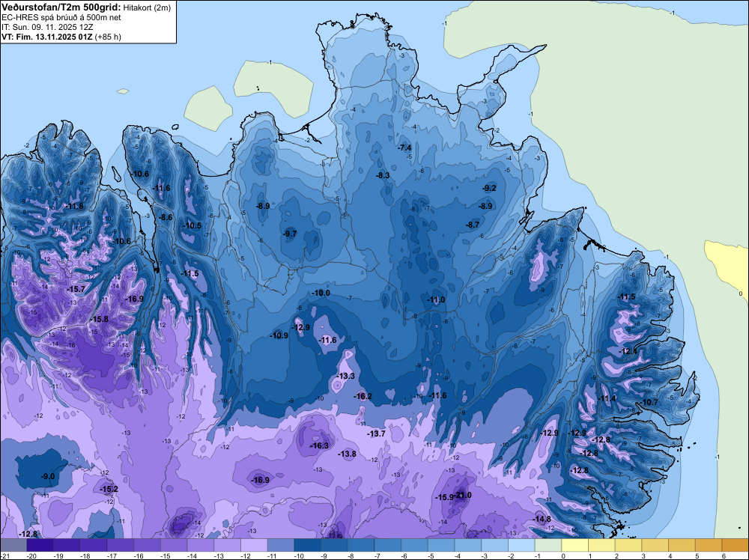Click the -11.4 temperature value

pyautogui.click(x=607, y=398)
